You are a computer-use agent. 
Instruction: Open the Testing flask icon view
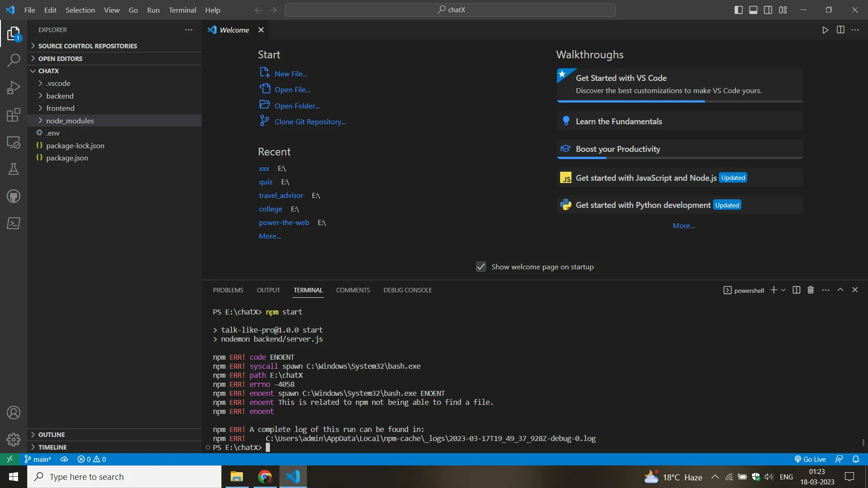pos(14,169)
